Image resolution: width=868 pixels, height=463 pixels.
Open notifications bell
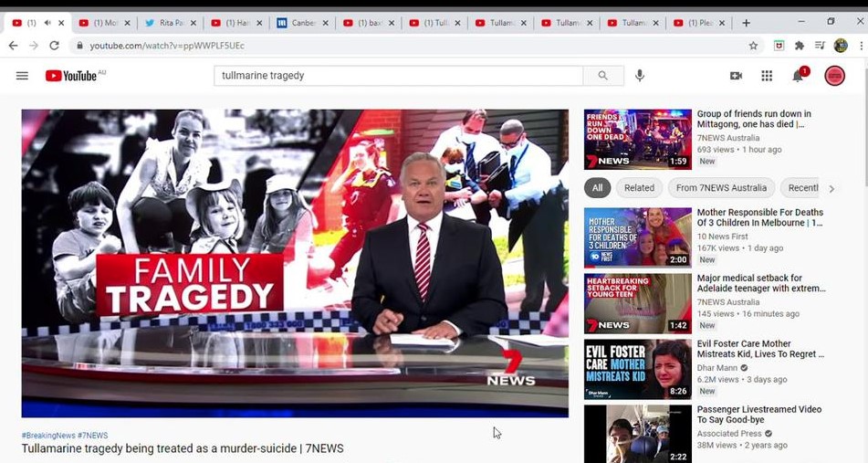pyautogui.click(x=798, y=76)
